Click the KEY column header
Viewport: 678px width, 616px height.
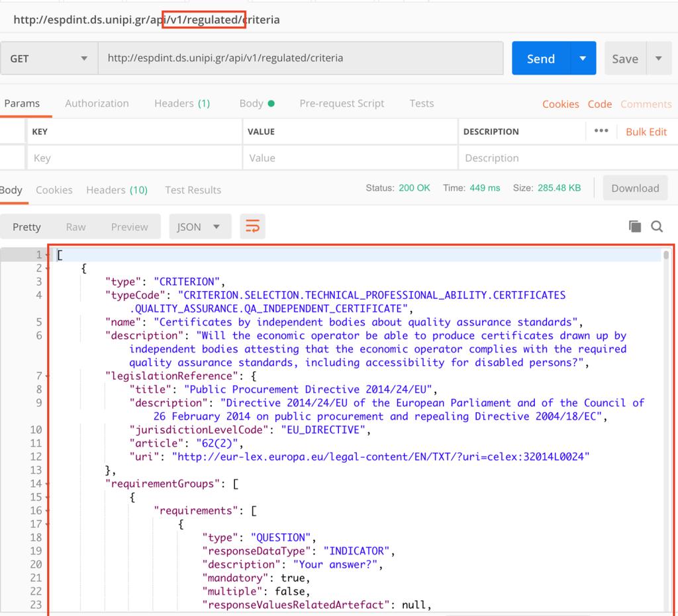(x=40, y=132)
